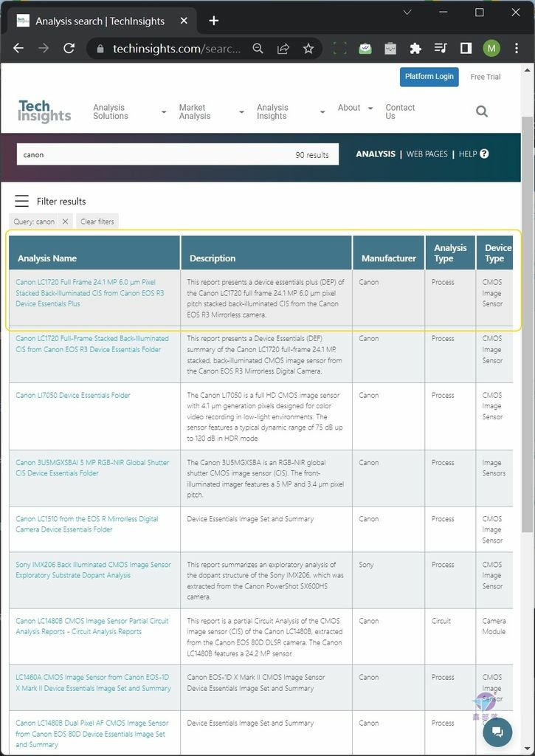Viewport: 535px width, 756px height.
Task: Go to Contact Us page
Action: click(x=400, y=112)
